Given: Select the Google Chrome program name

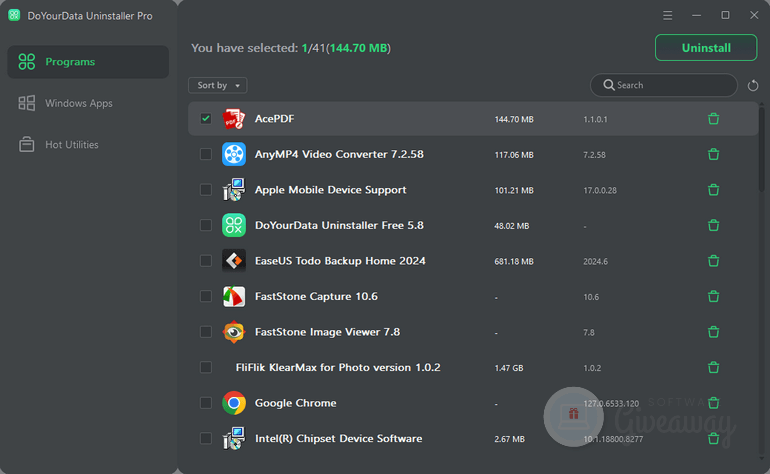Looking at the screenshot, I should [x=296, y=403].
